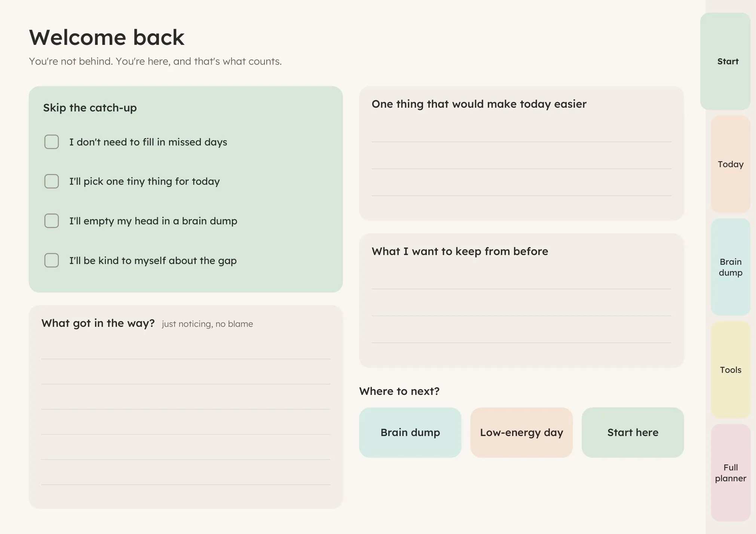Tick "I'll be kind to myself about the gap"

[x=52, y=260]
